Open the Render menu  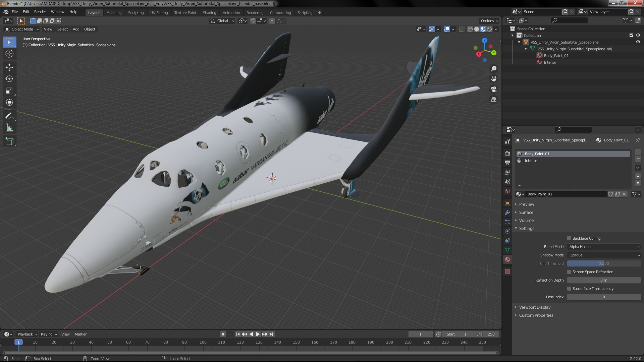[40, 12]
